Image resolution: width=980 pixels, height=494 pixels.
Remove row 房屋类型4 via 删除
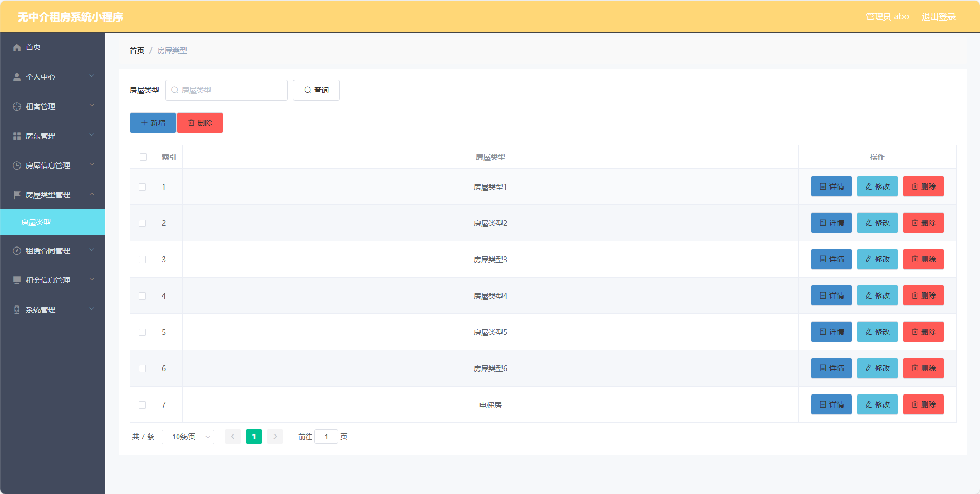923,295
